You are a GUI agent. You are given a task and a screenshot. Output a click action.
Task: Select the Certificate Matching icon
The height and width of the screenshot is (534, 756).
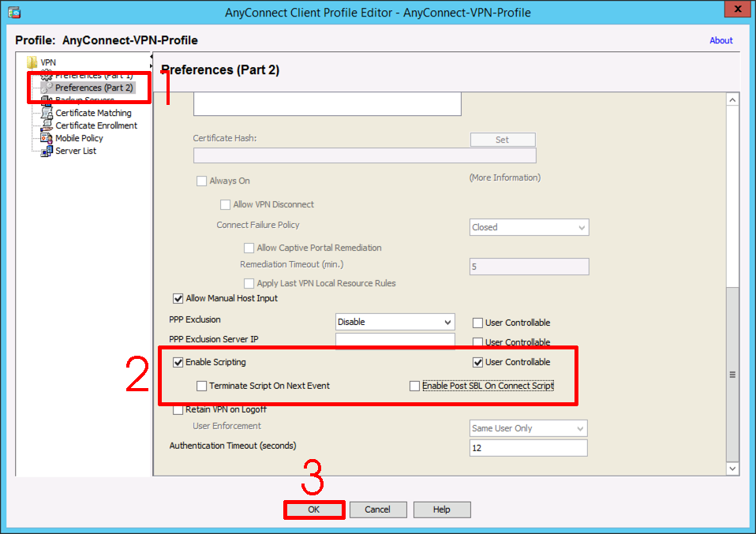click(x=47, y=113)
